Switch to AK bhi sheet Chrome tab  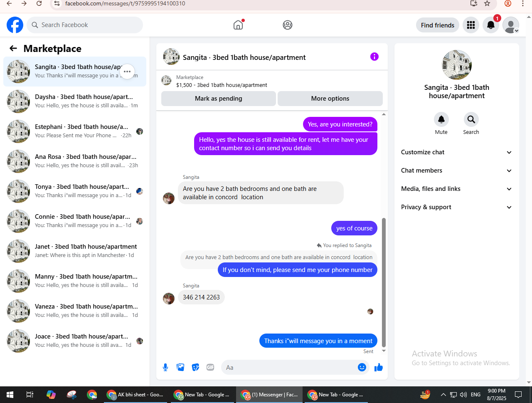coord(135,395)
